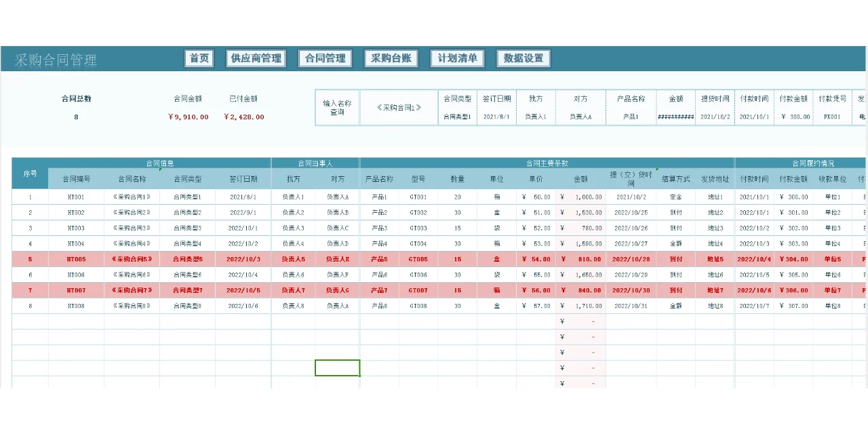
Task: Select the highlighted 合同类型7 cell
Action: click(187, 290)
